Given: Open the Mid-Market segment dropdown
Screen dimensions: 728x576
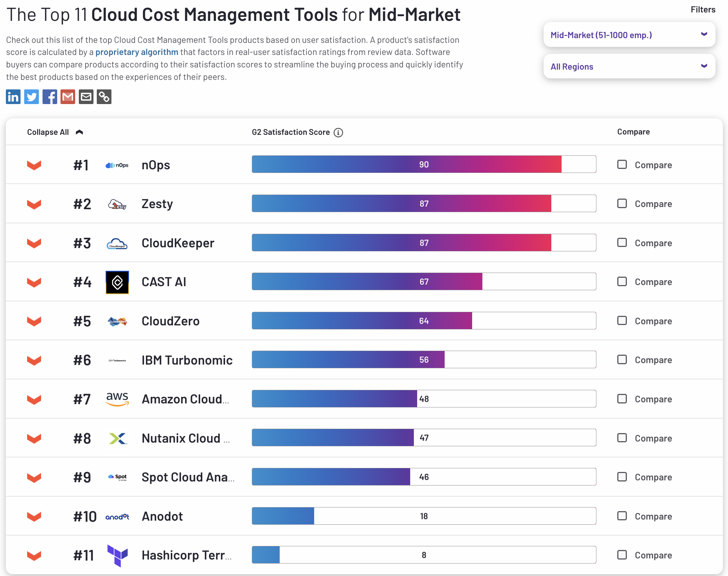Looking at the screenshot, I should pyautogui.click(x=629, y=35).
